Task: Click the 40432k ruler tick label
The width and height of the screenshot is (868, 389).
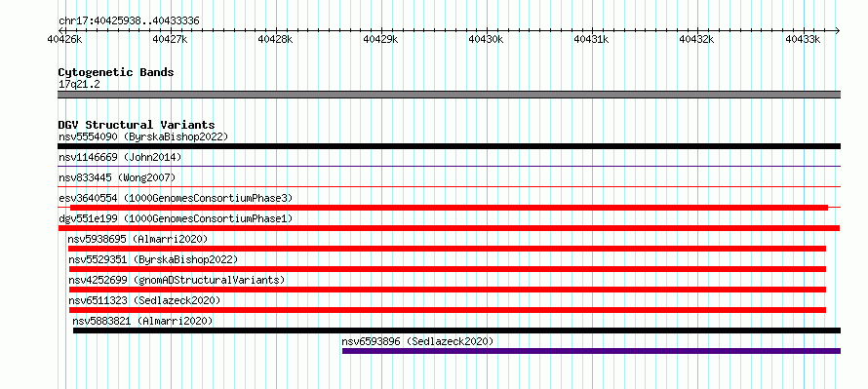Action: tap(697, 39)
